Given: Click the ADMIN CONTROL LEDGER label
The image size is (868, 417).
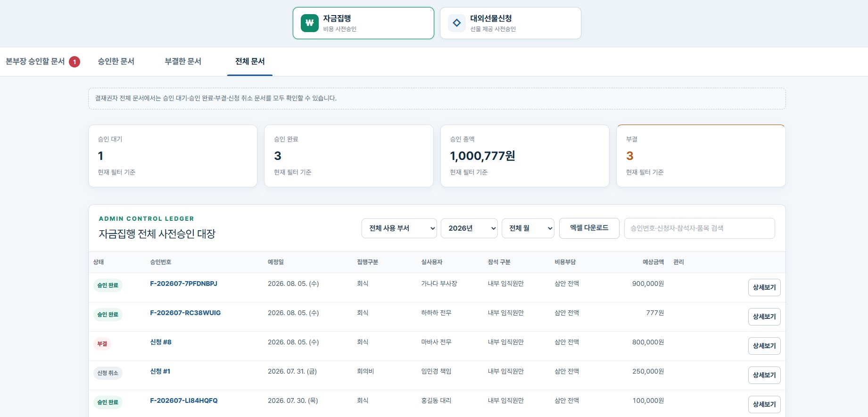Looking at the screenshot, I should pos(147,218).
